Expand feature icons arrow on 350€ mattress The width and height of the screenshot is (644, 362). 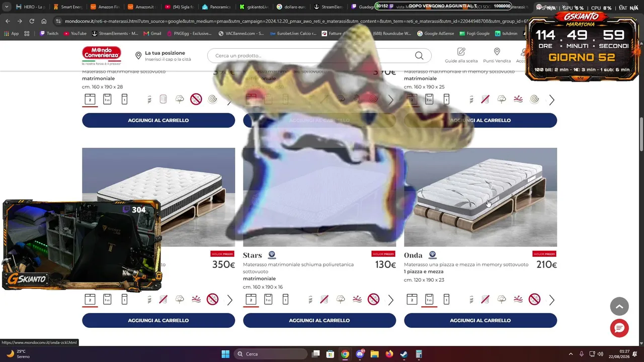click(x=230, y=300)
